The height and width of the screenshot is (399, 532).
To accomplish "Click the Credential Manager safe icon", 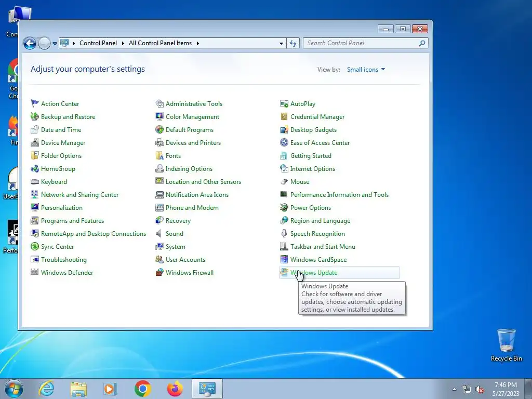I will click(284, 116).
